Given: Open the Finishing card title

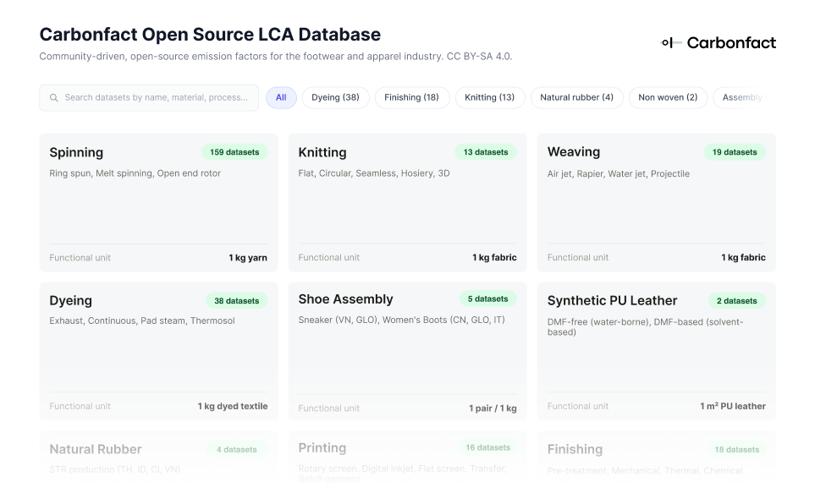Looking at the screenshot, I should coord(575,449).
